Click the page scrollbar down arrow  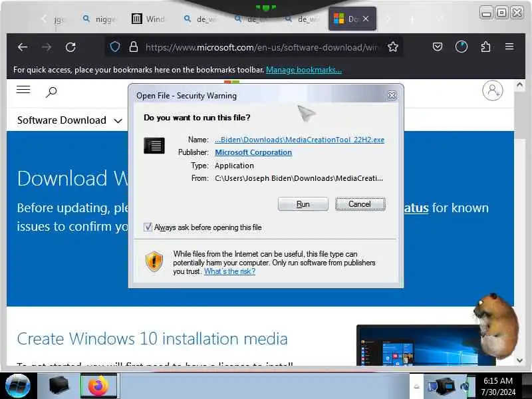pyautogui.click(x=519, y=360)
